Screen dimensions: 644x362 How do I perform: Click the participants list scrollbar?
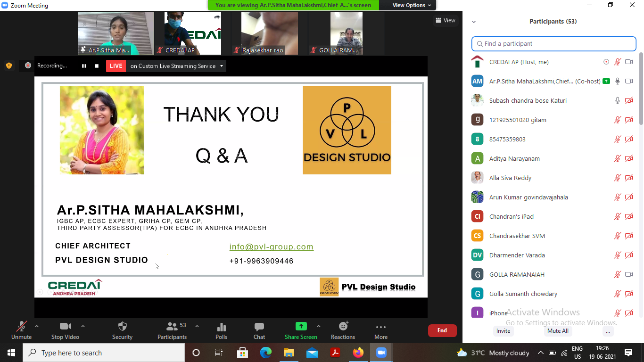[x=641, y=90]
